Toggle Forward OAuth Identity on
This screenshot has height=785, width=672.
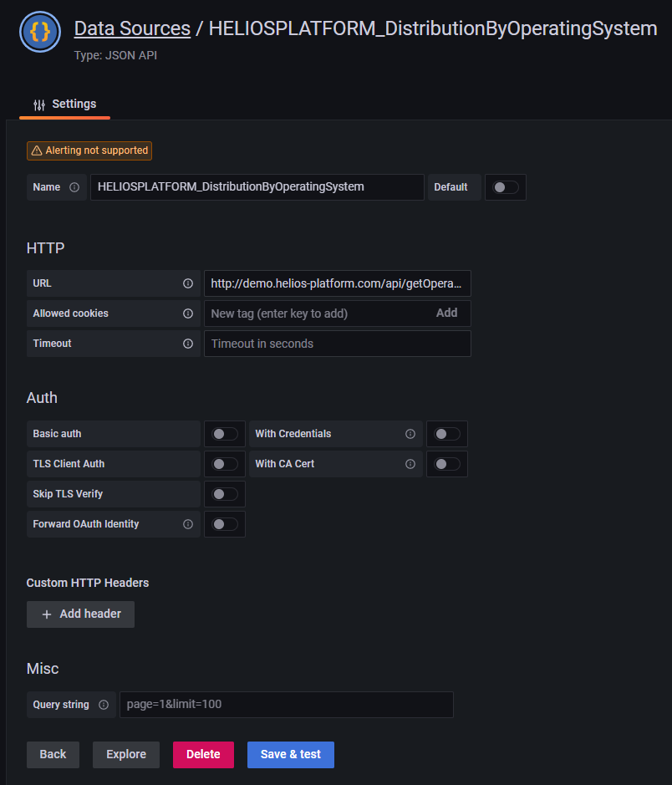(x=225, y=523)
